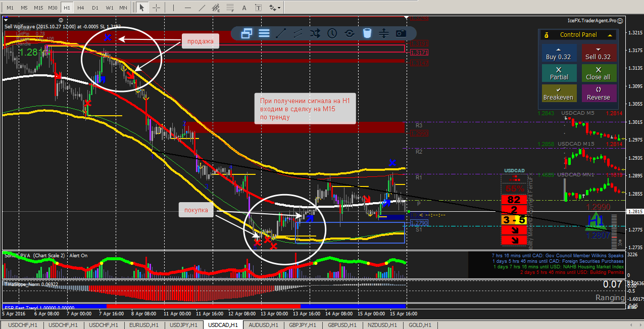Draw a horizontal line tool

(x=188, y=8)
